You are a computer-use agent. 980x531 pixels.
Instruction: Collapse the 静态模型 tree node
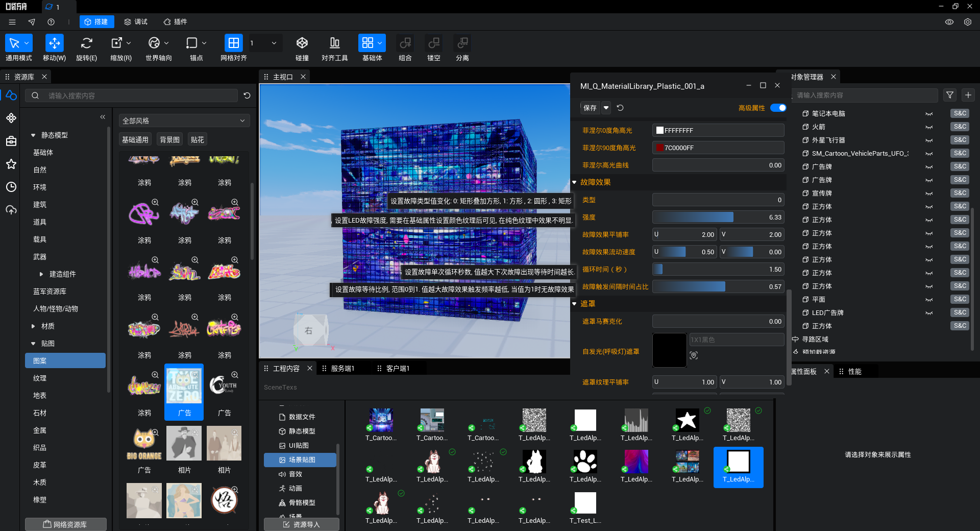coord(33,135)
